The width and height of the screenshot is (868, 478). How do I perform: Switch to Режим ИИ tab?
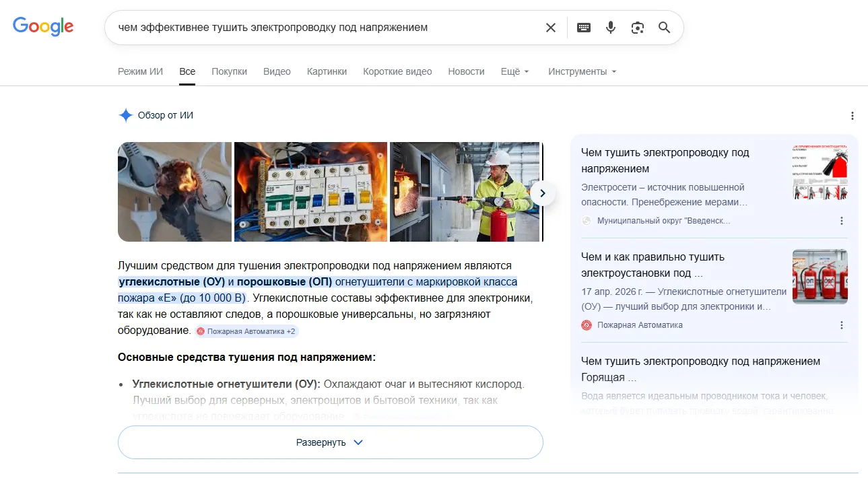(140, 71)
